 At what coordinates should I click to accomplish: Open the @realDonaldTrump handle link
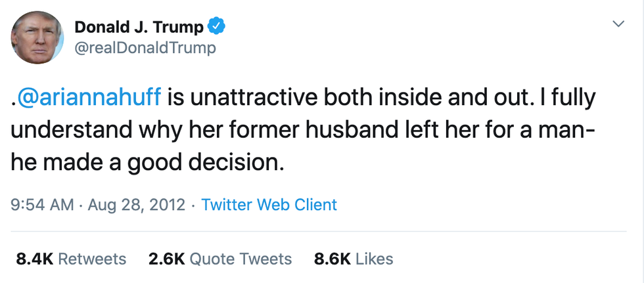tap(145, 48)
